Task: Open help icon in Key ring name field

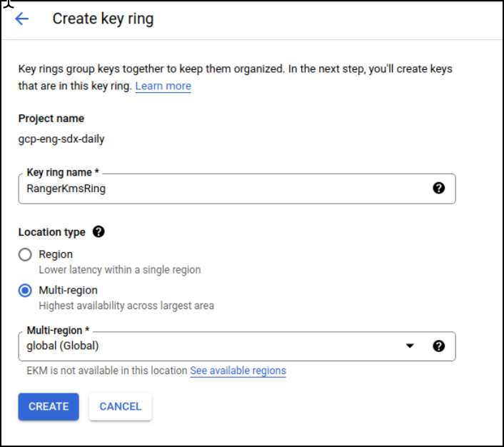Action: click(439, 188)
